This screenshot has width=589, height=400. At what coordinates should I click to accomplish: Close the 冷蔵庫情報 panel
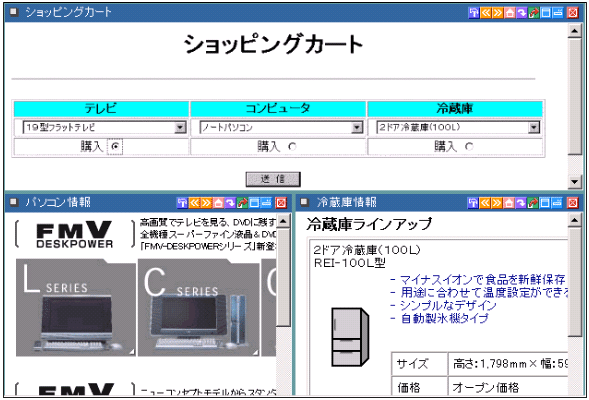(572, 203)
